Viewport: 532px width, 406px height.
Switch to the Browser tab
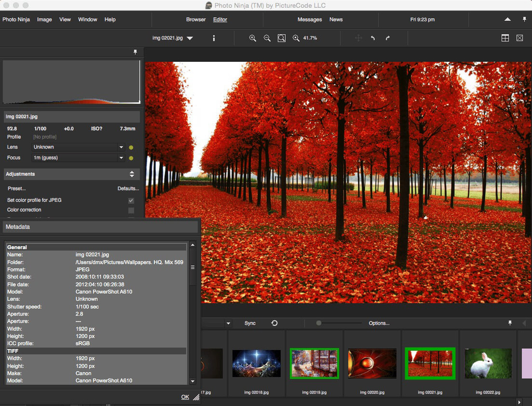pos(196,20)
